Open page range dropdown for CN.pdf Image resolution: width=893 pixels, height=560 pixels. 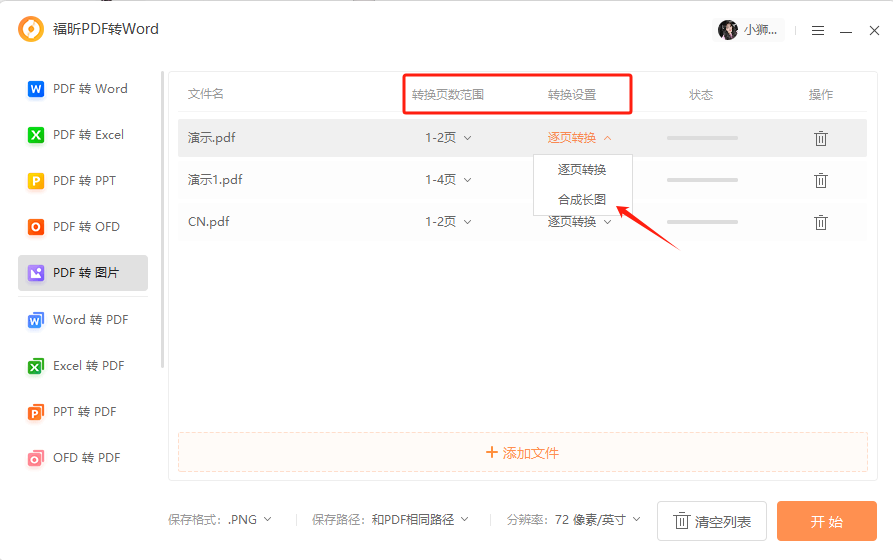point(448,222)
